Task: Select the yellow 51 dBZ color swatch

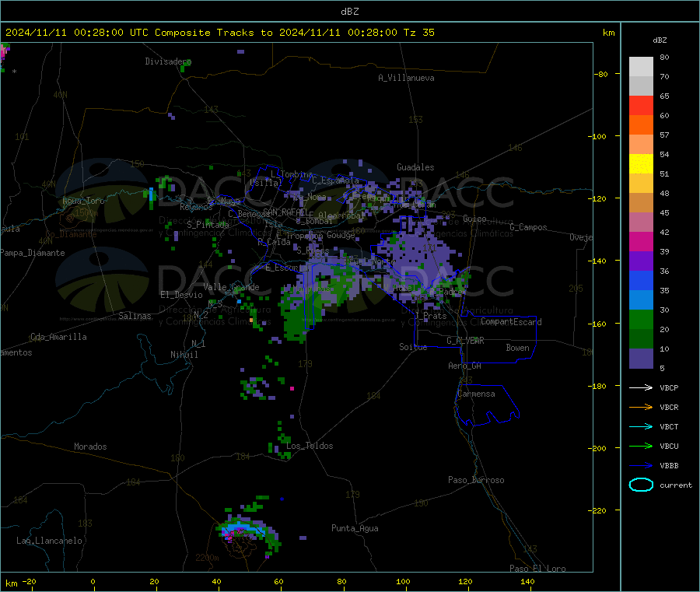Action: click(641, 164)
